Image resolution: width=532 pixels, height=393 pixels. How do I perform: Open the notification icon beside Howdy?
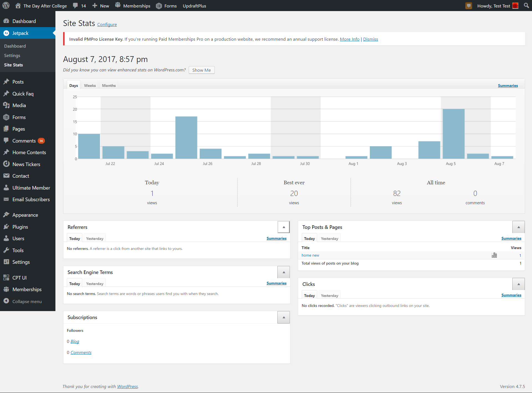[x=469, y=6]
